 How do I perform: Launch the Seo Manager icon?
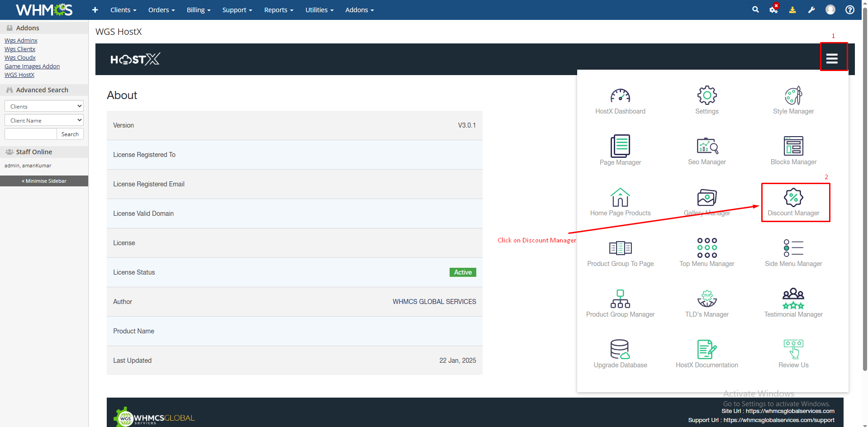[x=707, y=147]
